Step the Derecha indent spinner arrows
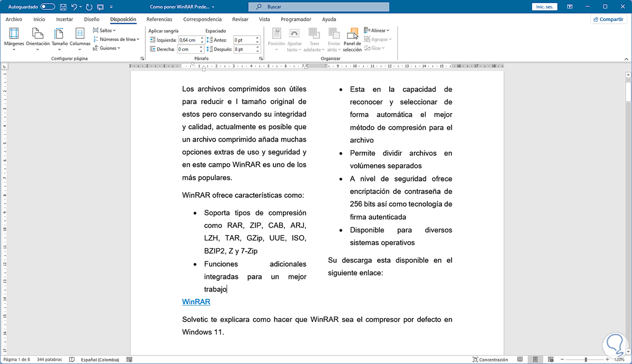 click(x=201, y=49)
